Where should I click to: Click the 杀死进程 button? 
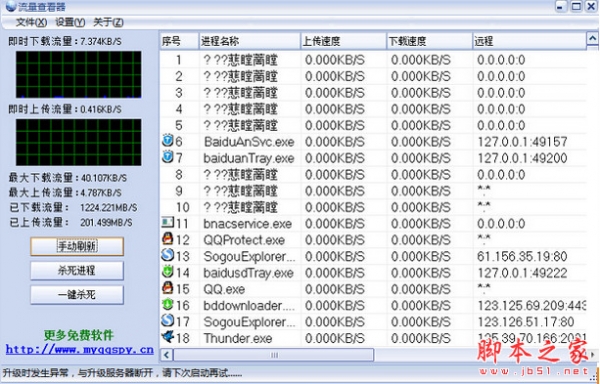pos(77,271)
